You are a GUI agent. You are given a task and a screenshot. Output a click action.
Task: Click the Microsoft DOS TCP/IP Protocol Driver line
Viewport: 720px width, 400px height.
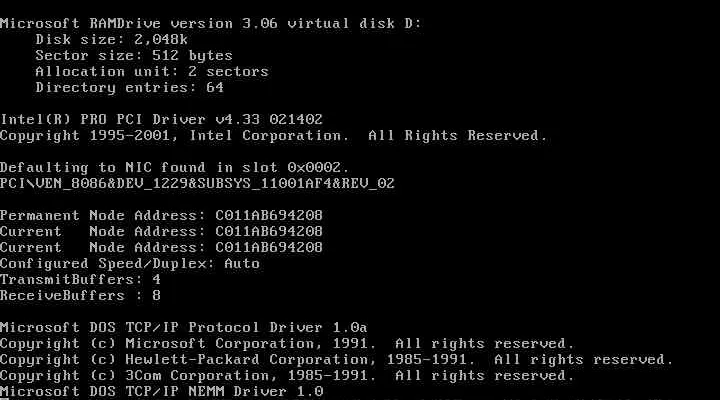pos(184,327)
